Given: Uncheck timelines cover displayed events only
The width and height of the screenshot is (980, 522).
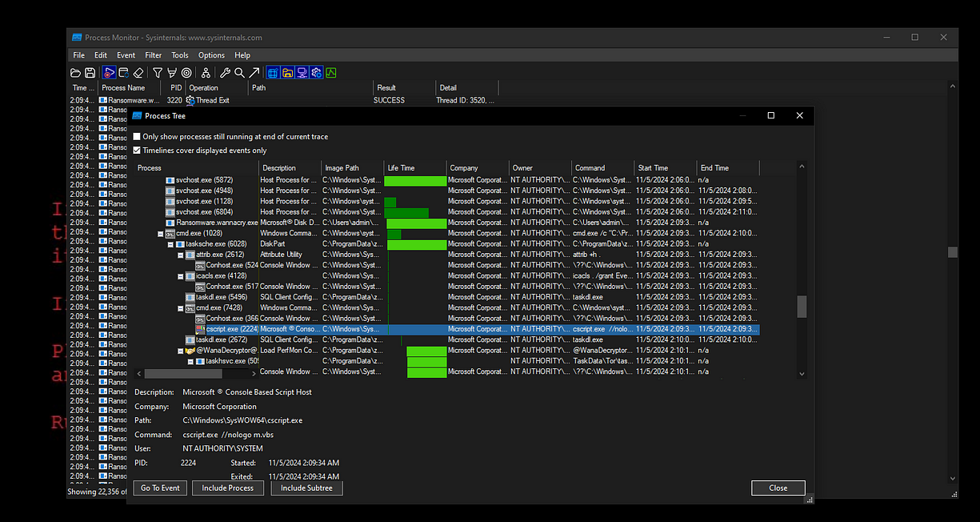Looking at the screenshot, I should (137, 150).
